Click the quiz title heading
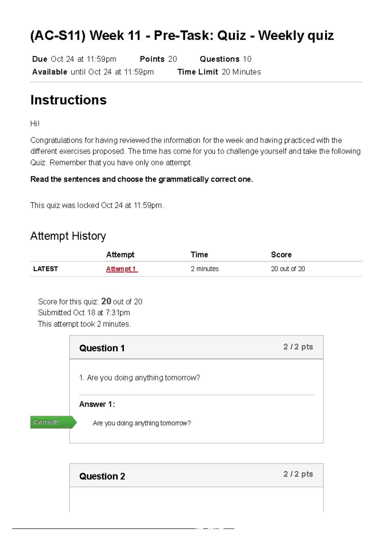The height and width of the screenshot is (555, 392). [182, 35]
